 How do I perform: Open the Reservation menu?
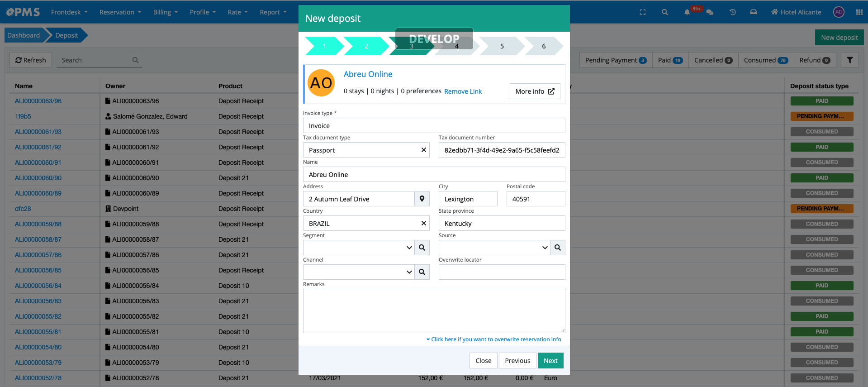click(120, 12)
